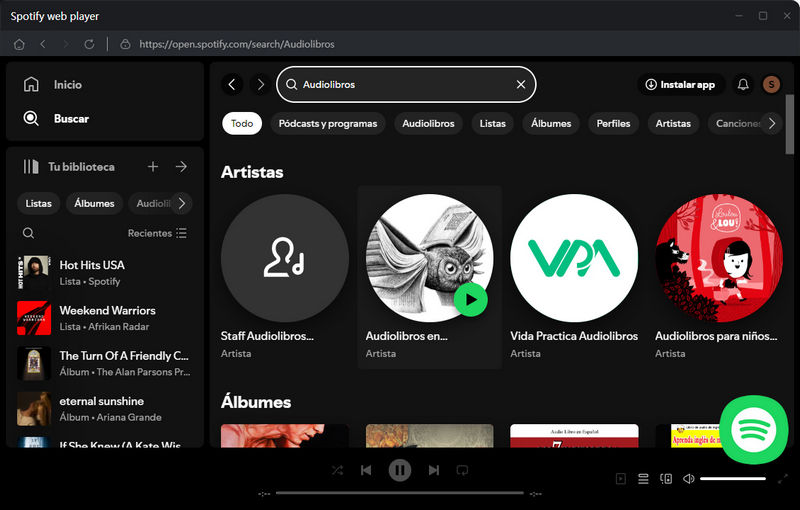Skip to next track
This screenshot has height=510, width=800.
[x=434, y=470]
